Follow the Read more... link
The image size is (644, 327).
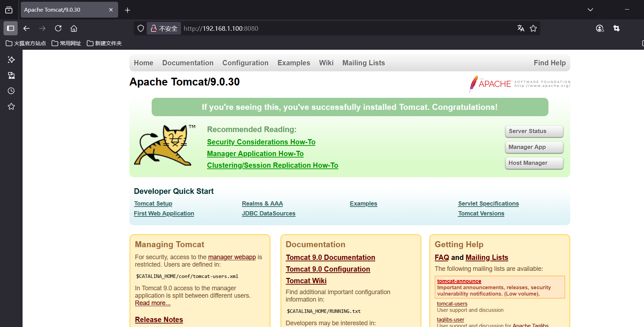pos(153,303)
